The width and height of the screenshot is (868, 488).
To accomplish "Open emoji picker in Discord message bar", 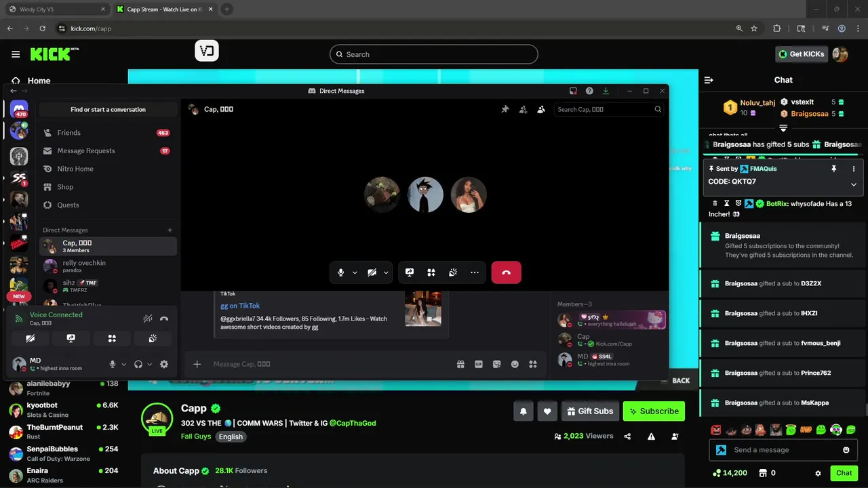I will tap(515, 364).
